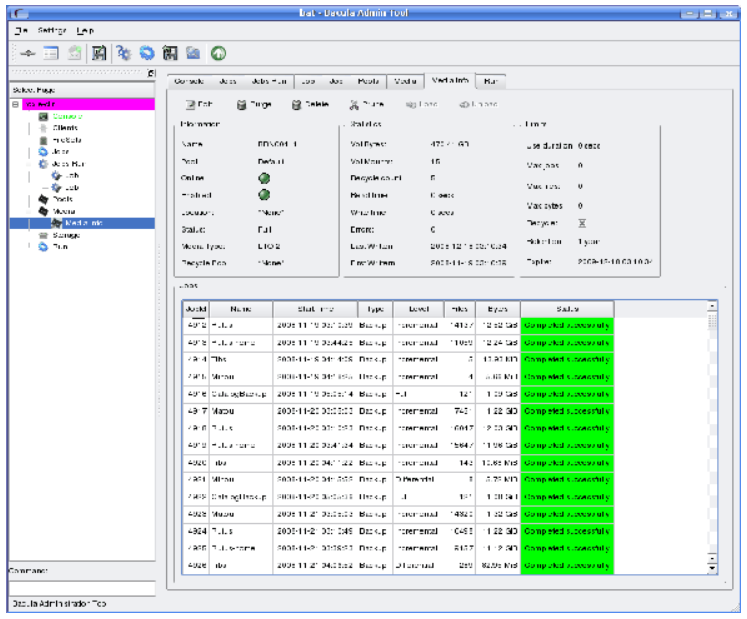Click the green circular arrow toolbar icon
747x619 pixels.
218,51
